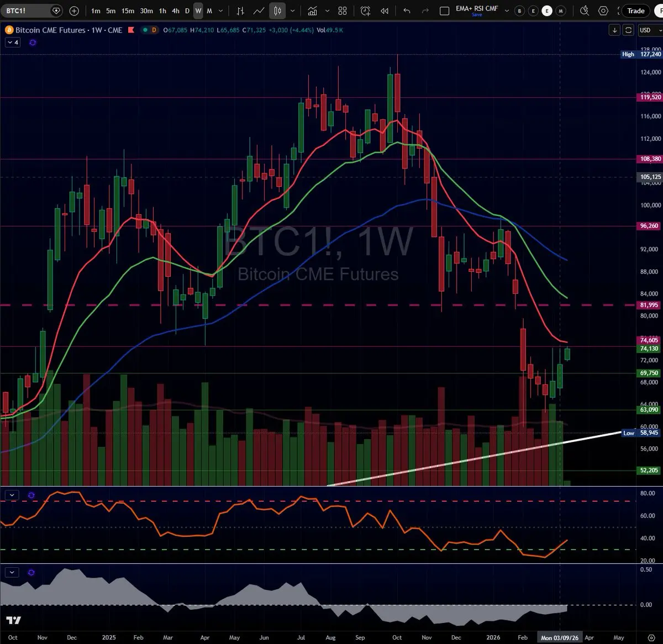This screenshot has height=644, width=663.
Task: Select the 15m timeframe
Action: pos(128,10)
